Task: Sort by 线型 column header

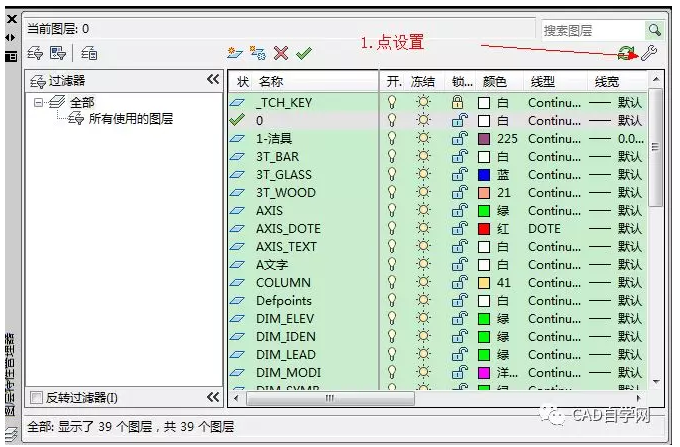Action: click(543, 82)
